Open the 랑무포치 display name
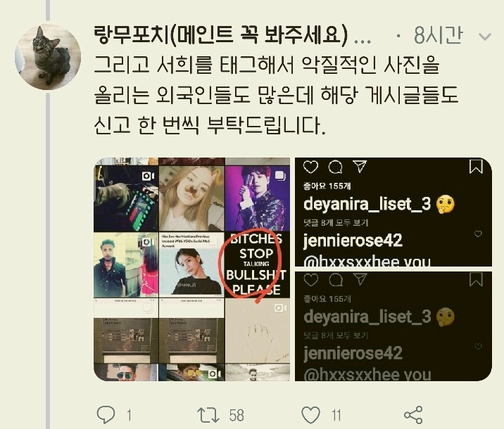The image size is (504, 429). tap(221, 34)
